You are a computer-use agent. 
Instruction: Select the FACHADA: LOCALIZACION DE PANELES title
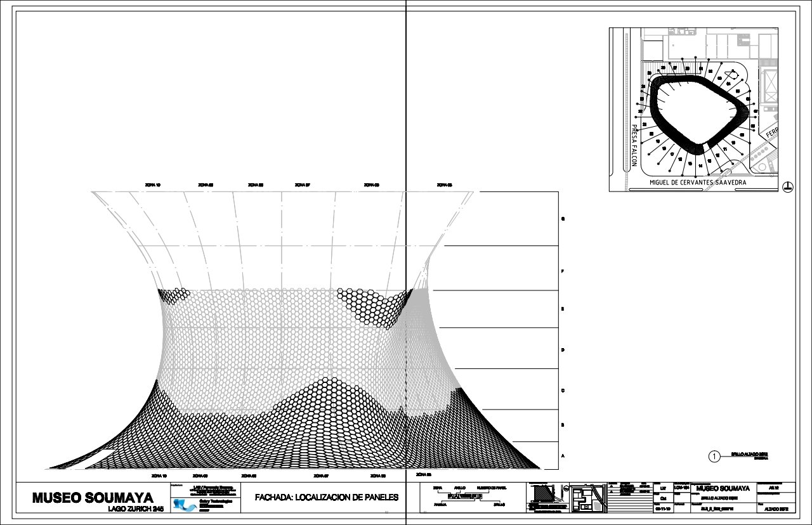(327, 498)
